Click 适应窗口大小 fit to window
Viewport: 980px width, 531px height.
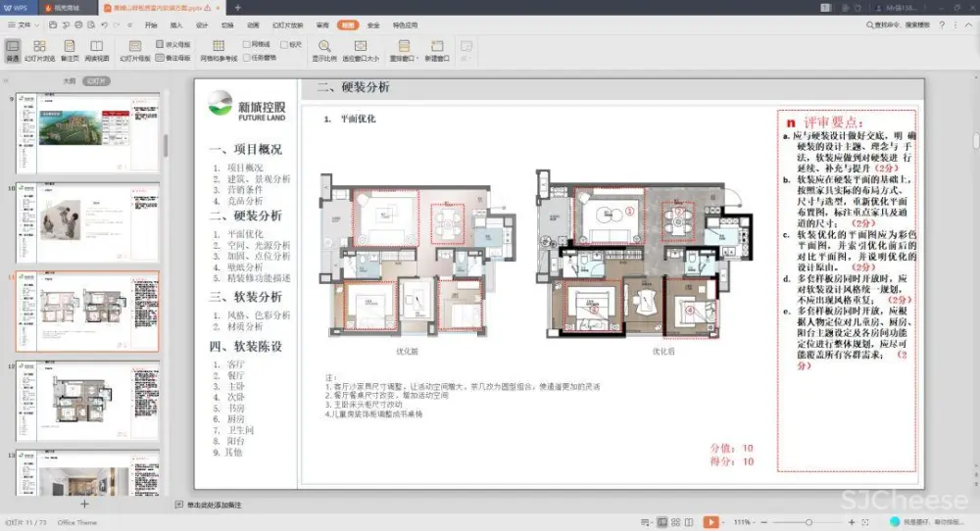pyautogui.click(x=361, y=49)
